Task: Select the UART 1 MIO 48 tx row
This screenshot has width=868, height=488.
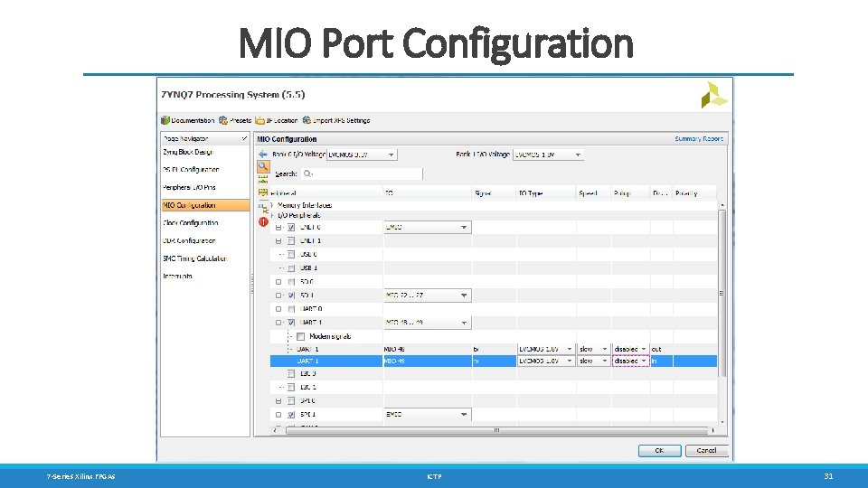Action: click(x=494, y=349)
